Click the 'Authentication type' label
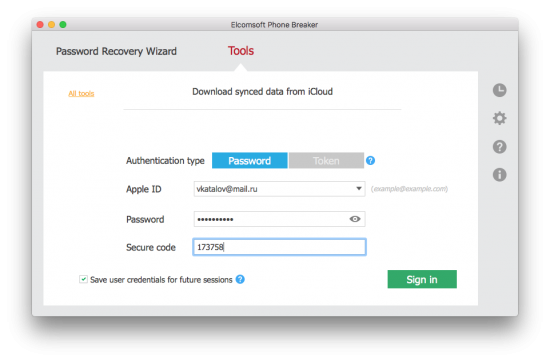550x362 pixels. pyautogui.click(x=165, y=161)
